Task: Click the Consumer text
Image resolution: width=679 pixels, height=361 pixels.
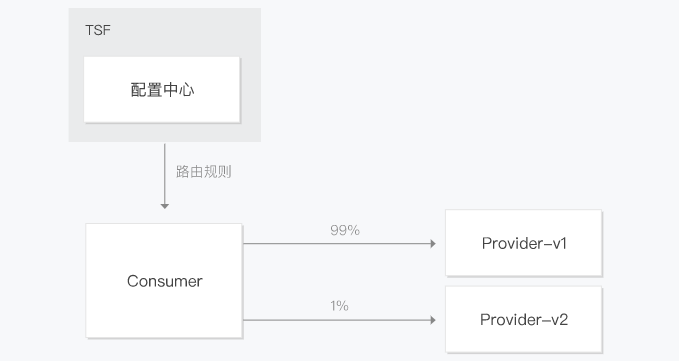Action: [165, 281]
